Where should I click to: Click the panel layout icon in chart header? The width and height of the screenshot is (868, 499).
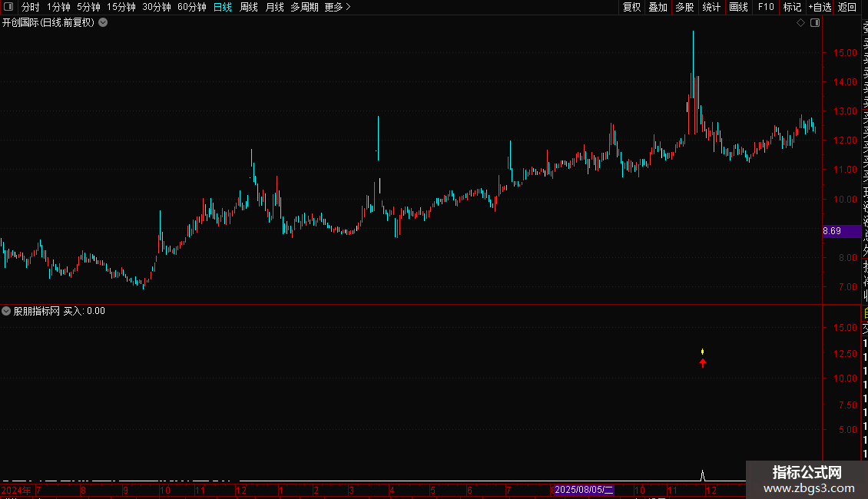[815, 22]
